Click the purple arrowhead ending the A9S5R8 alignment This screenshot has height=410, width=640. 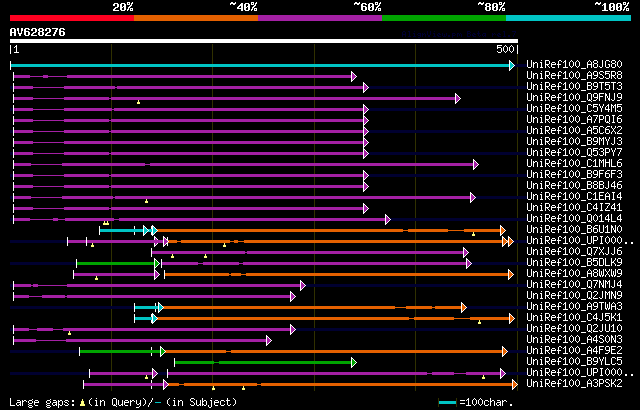pyautogui.click(x=354, y=76)
